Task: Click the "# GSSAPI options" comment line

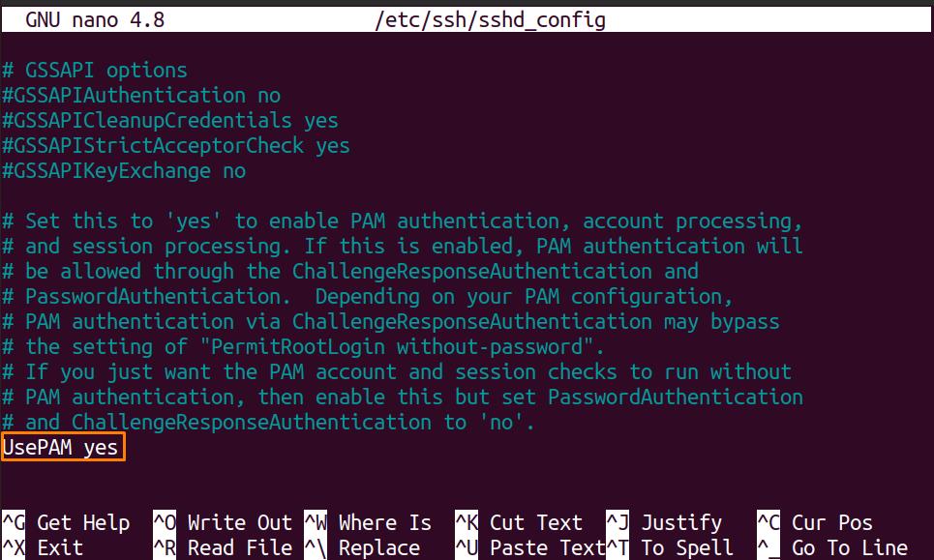Action: 95,71
